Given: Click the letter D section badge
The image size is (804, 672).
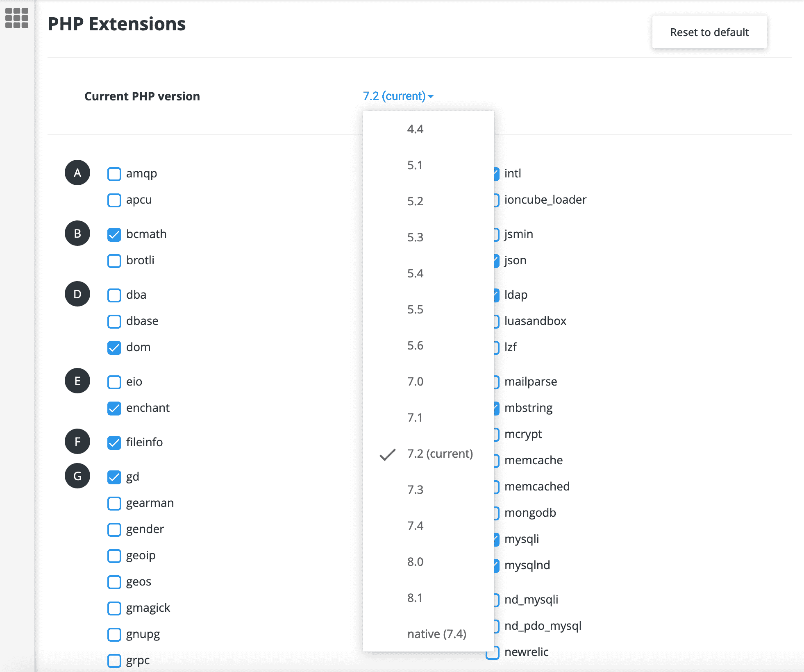Looking at the screenshot, I should (77, 294).
